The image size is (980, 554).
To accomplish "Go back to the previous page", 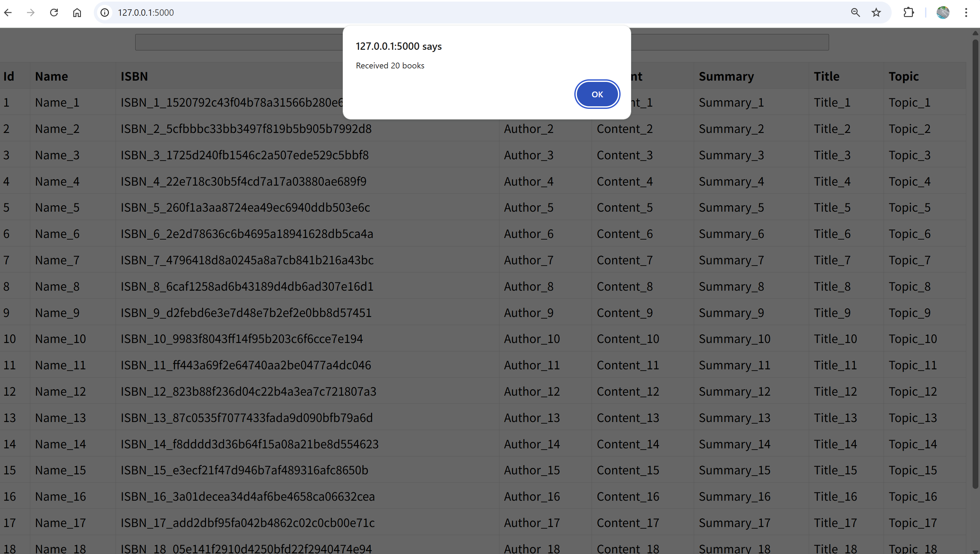I will [x=8, y=13].
